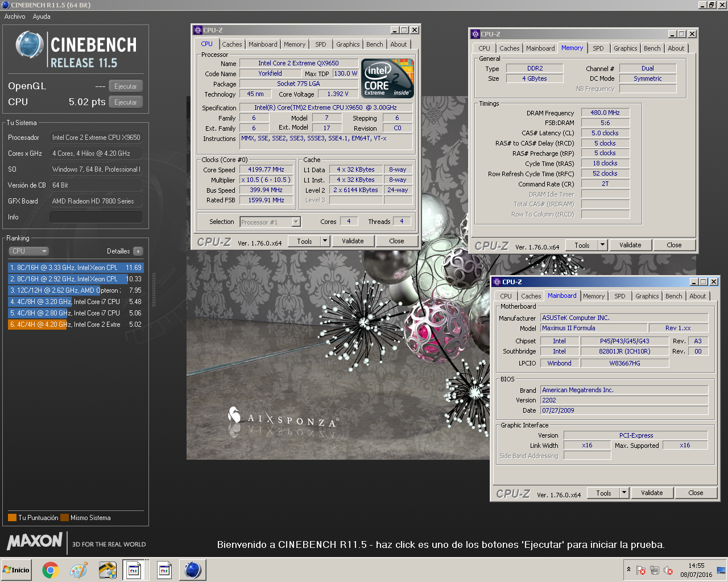The image size is (728, 582).
Task: Click the tray volume muted speaker icon
Action: [668, 571]
